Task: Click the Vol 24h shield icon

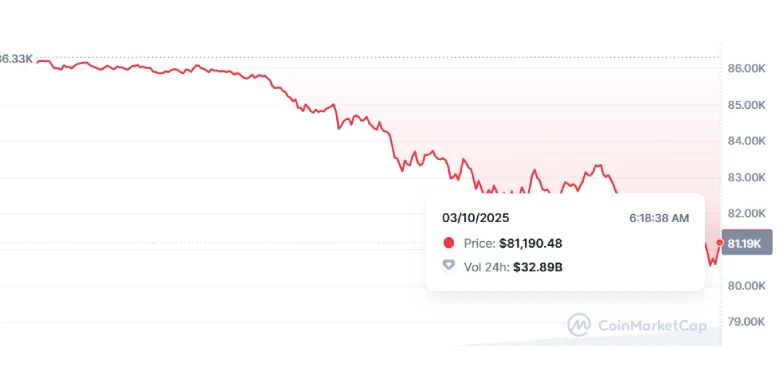Action: (448, 265)
